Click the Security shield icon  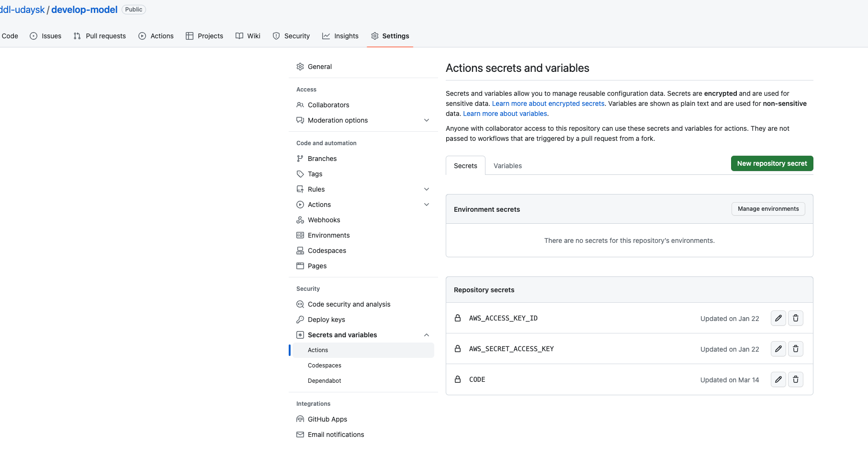coord(276,35)
